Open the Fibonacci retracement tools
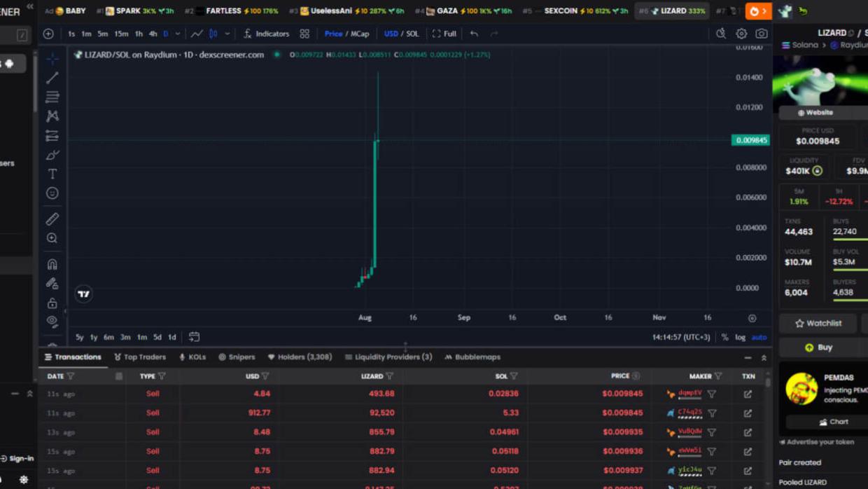This screenshot has height=489, width=868. pos(52,97)
